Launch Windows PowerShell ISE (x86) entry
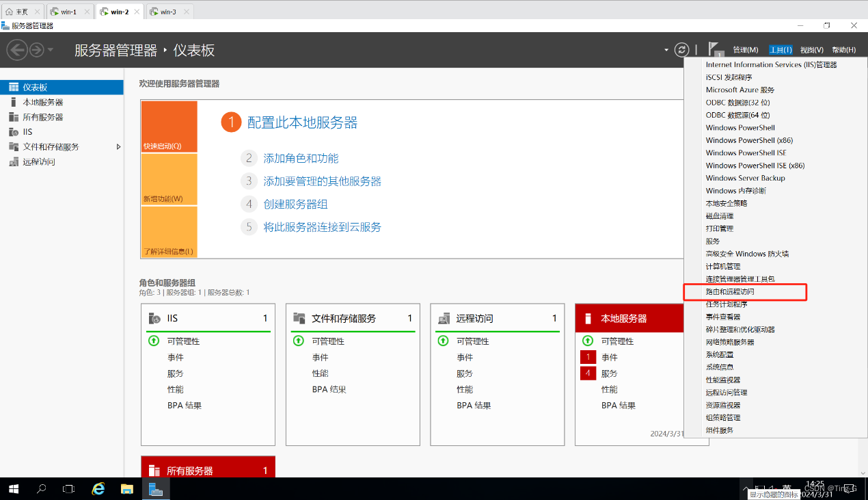 (x=755, y=166)
